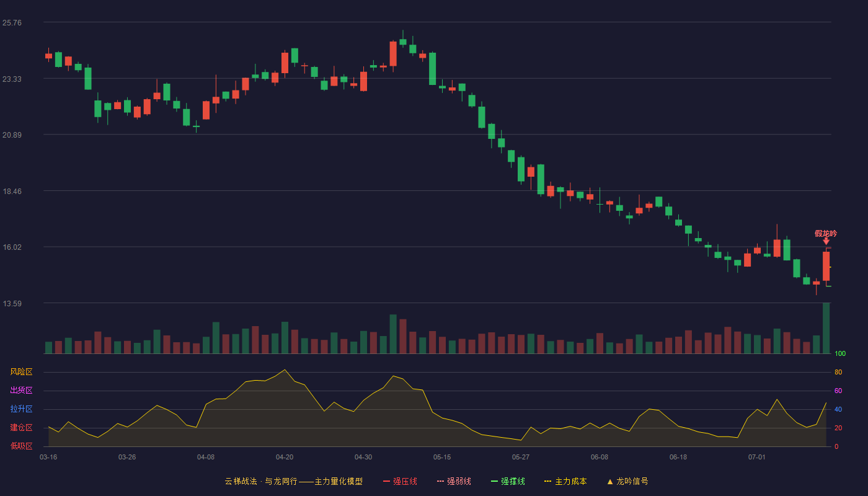This screenshot has height=496, width=868.
Task: Click the red 强压线 dash icon
Action: point(387,481)
